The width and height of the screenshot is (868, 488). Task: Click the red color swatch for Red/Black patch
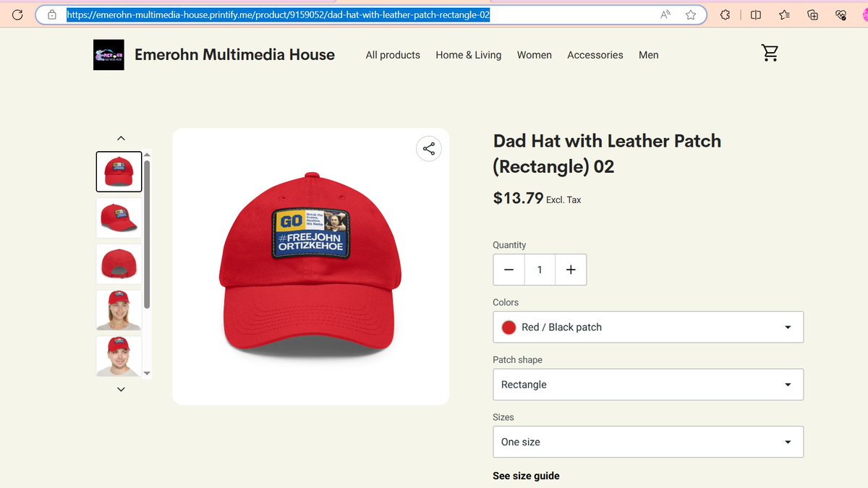coord(509,327)
